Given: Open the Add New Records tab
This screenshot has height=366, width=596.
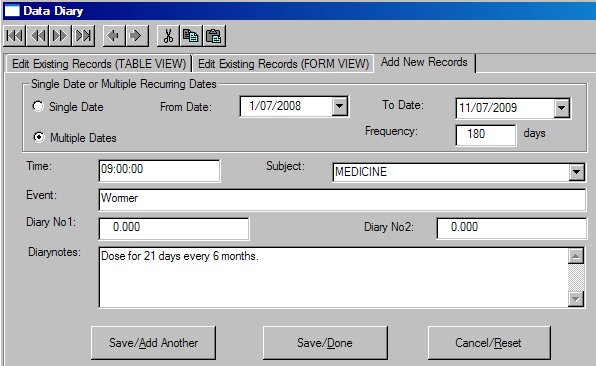Looking at the screenshot, I should pos(424,62).
